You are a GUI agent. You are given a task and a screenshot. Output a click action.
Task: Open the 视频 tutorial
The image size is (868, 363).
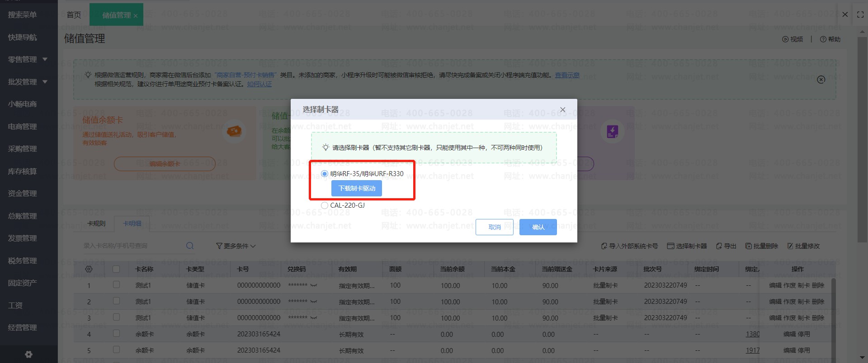point(793,39)
